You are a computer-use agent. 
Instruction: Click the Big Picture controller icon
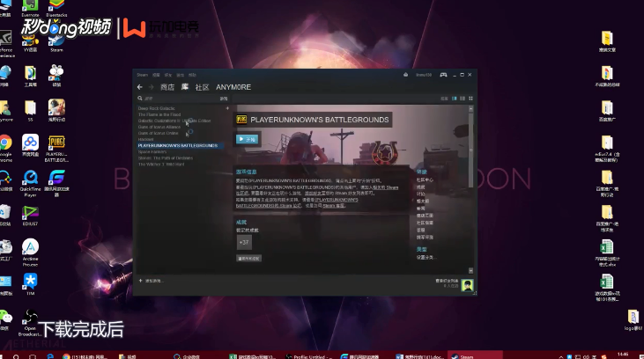click(x=443, y=75)
